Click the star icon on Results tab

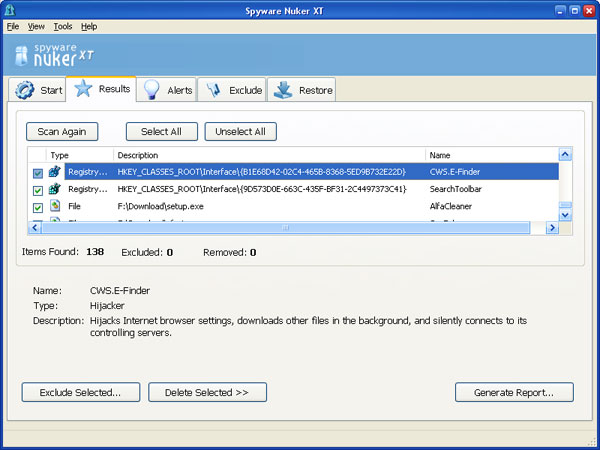coord(83,88)
